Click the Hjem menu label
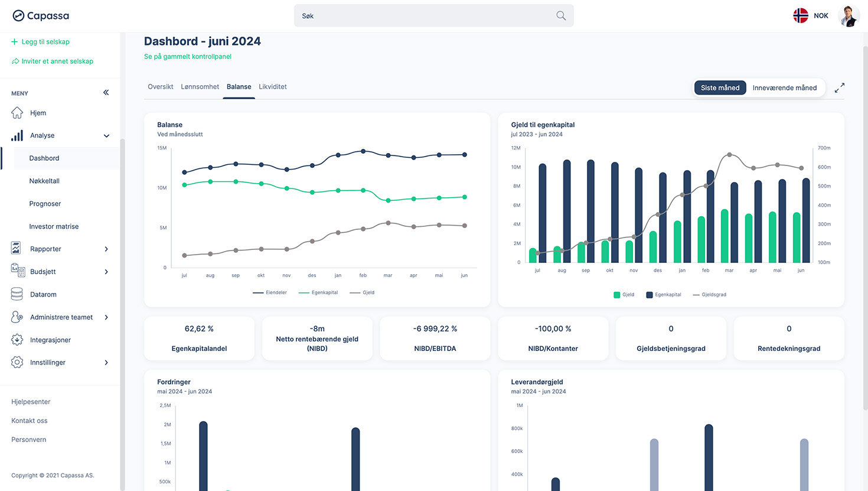Viewport: 868px width, 491px height. click(x=38, y=113)
